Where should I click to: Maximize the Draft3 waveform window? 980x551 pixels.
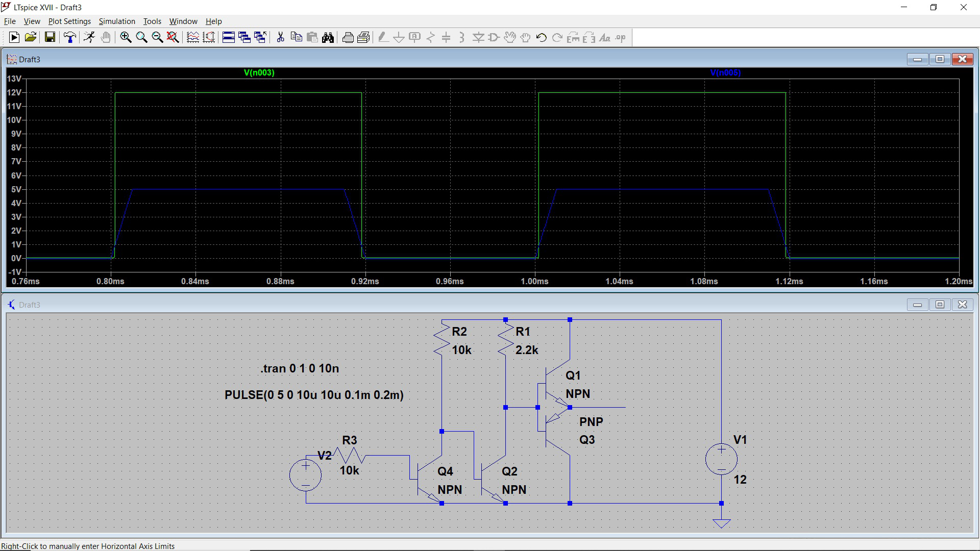pos(940,59)
